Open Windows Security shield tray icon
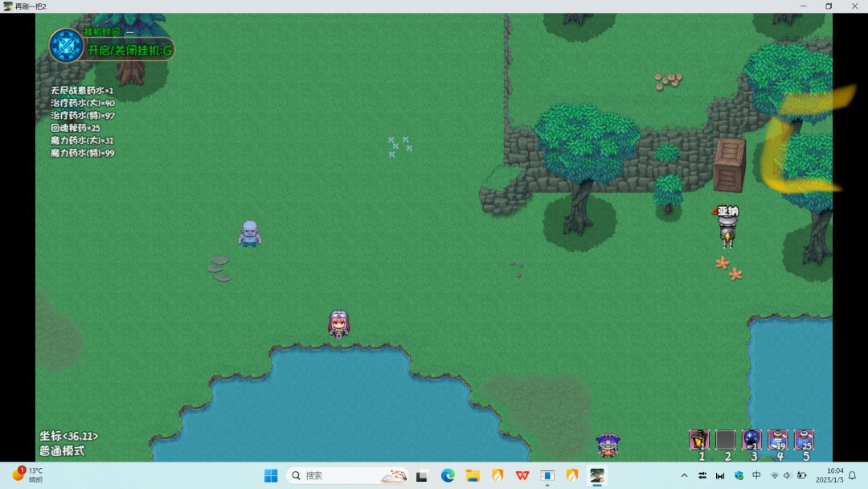This screenshot has height=489, width=868. pyautogui.click(x=739, y=475)
